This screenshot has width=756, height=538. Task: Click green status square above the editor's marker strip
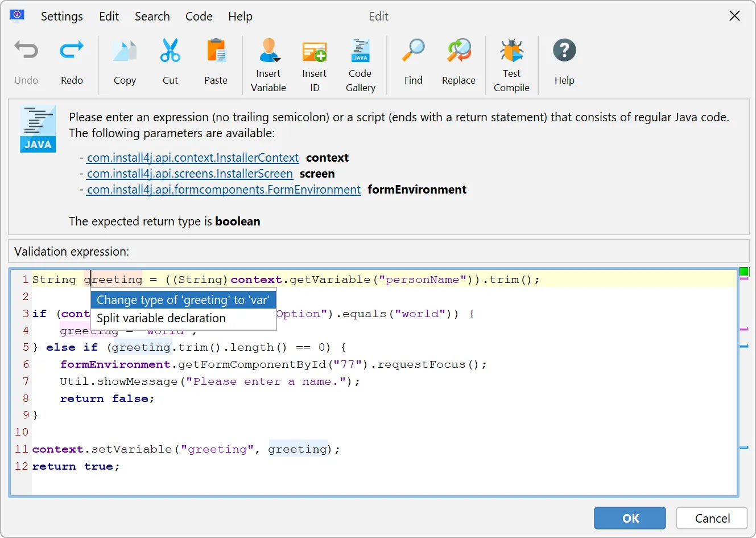[x=744, y=272]
